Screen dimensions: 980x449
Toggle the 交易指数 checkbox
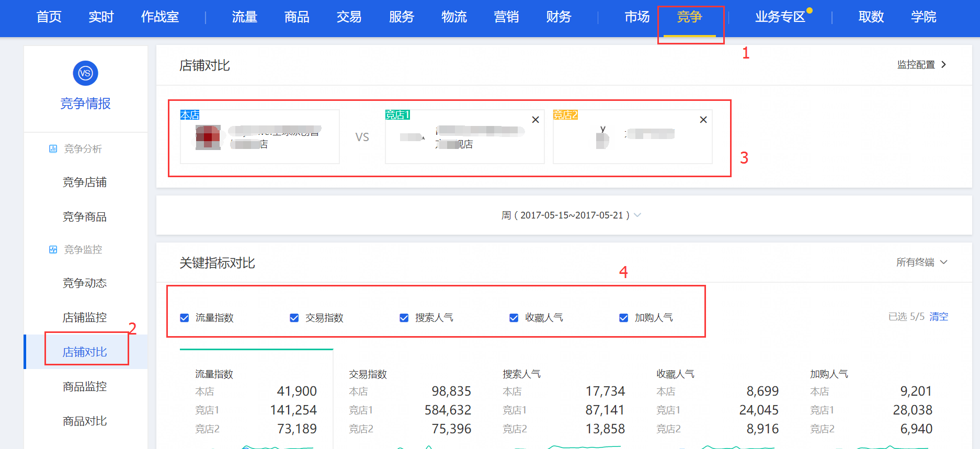(294, 318)
